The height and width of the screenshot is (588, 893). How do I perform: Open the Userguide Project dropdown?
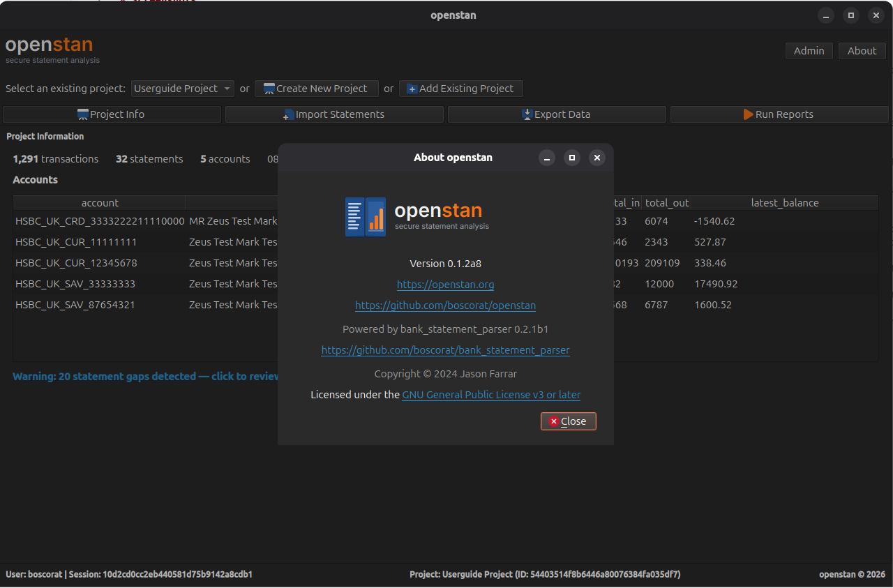[183, 89]
